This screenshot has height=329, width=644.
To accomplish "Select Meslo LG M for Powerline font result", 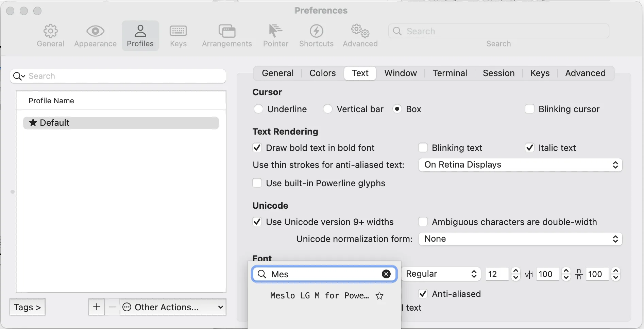I will tap(320, 296).
